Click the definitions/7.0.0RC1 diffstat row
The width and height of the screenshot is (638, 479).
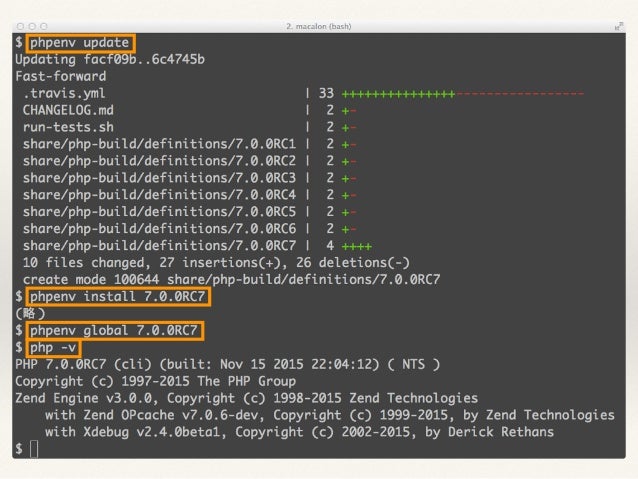tap(190, 144)
